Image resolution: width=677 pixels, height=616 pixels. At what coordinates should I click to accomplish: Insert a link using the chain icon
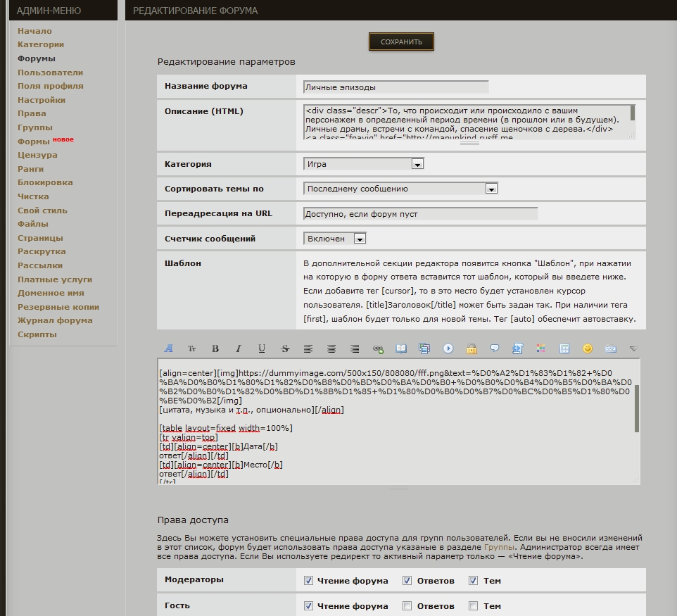(378, 348)
